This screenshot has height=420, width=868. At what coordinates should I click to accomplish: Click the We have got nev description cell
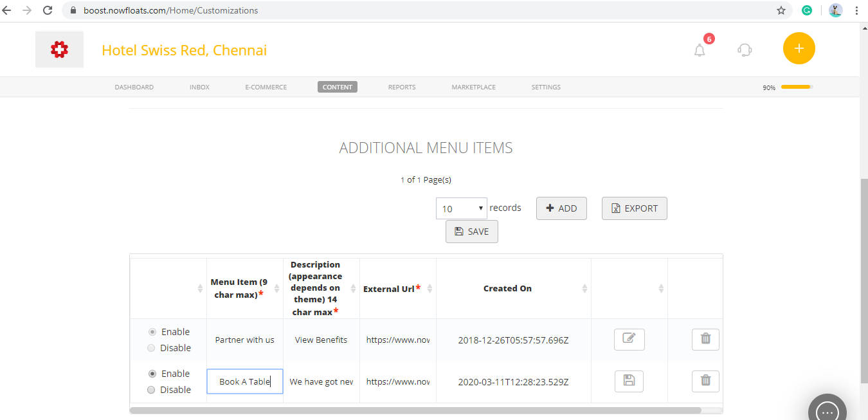pyautogui.click(x=321, y=381)
